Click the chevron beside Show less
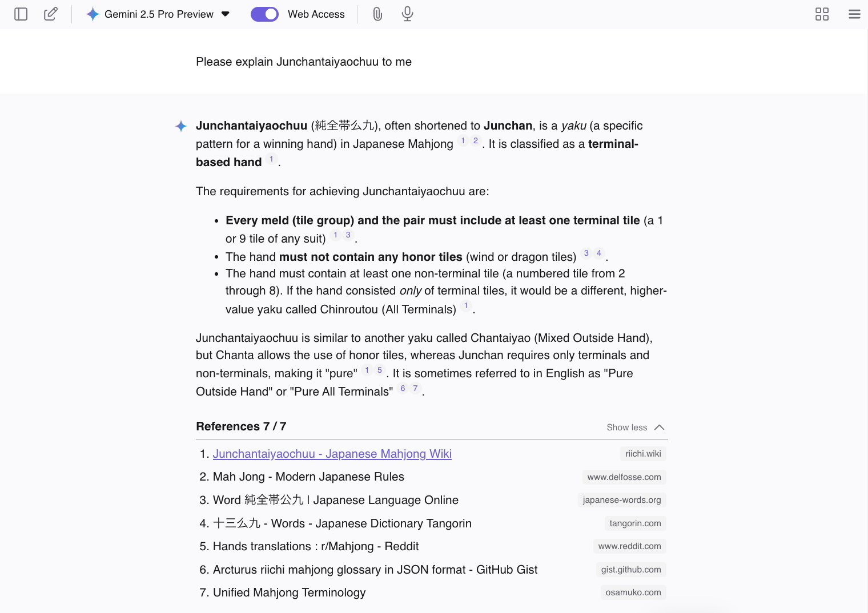The width and height of the screenshot is (868, 613). (x=660, y=428)
